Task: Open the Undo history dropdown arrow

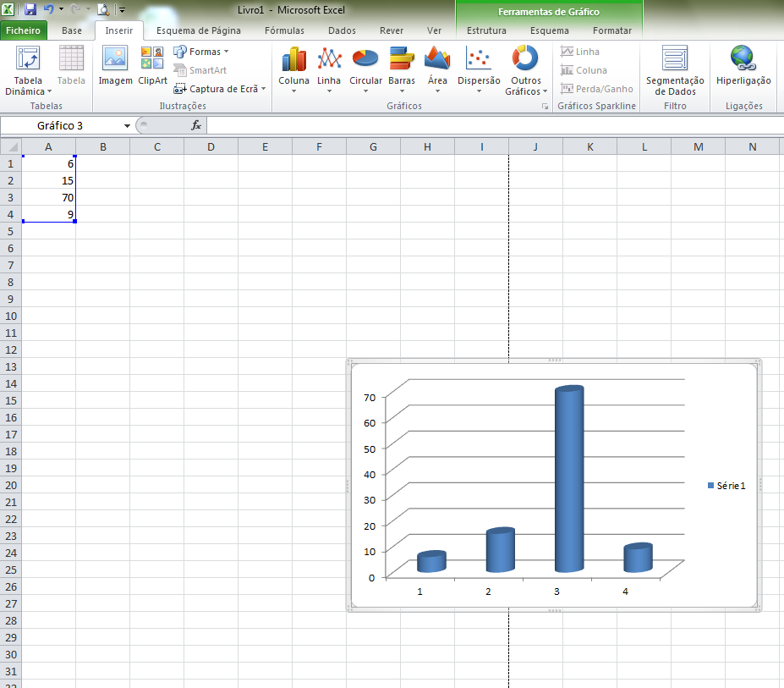Action: (x=61, y=9)
